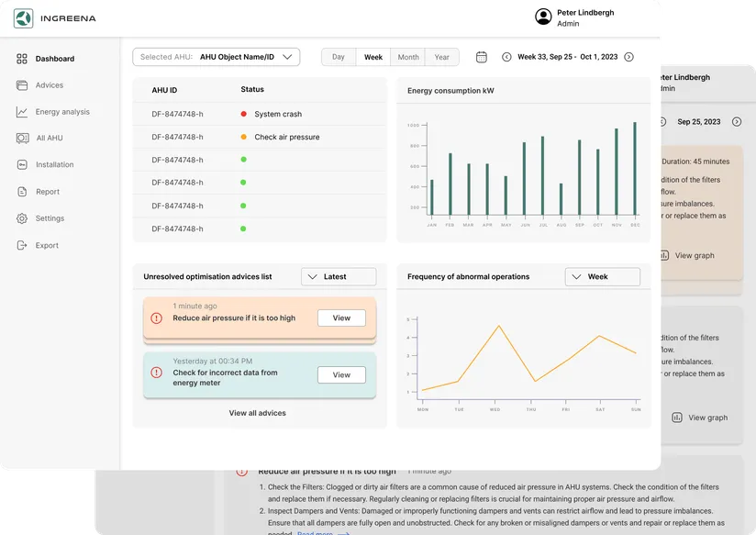Click the All AHU sidebar icon
Screen dimensions: 756x535
click(x=22, y=138)
